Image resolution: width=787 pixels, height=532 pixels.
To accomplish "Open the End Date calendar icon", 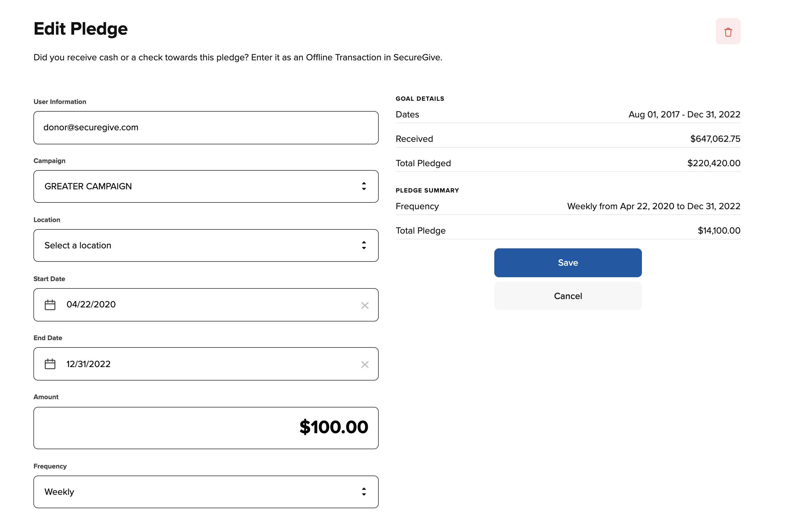I will click(x=50, y=364).
